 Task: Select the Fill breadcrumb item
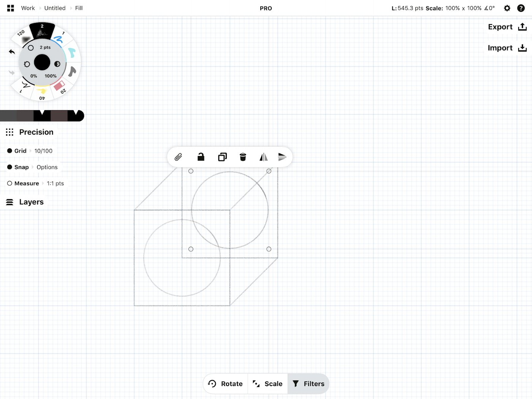79,8
